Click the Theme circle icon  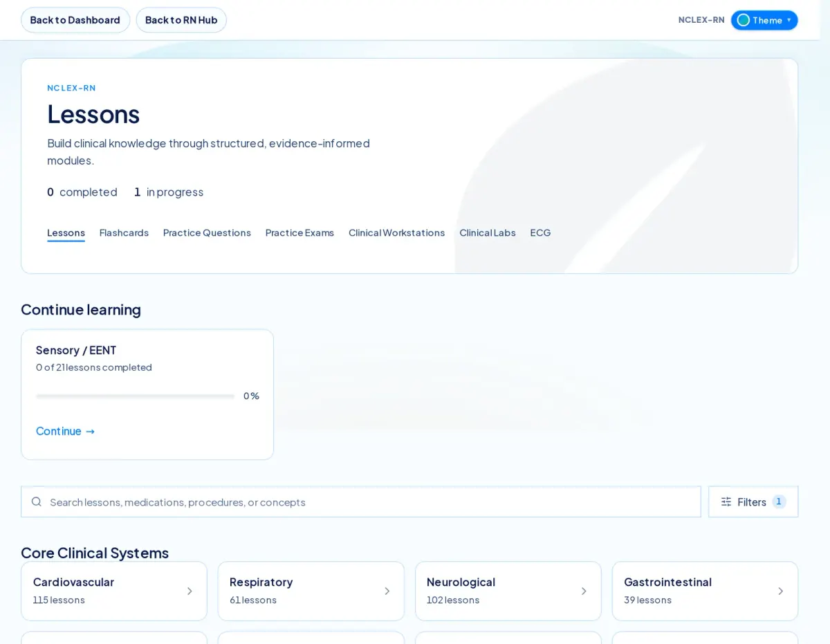(x=744, y=20)
